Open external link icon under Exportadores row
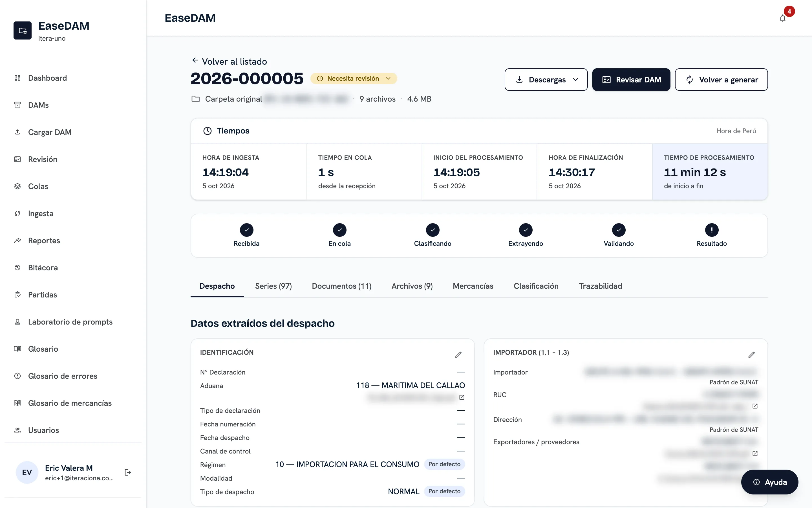 pos(755,454)
